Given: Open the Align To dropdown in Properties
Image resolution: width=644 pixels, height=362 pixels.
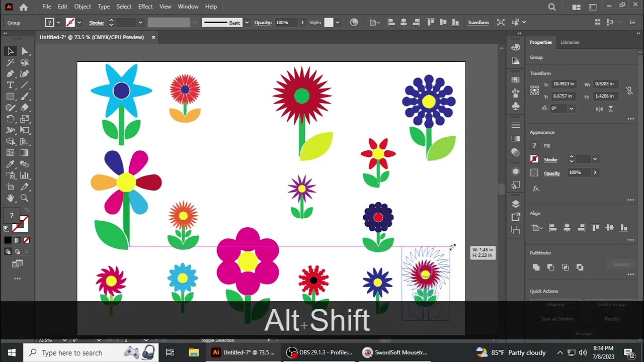Looking at the screenshot, I should (x=537, y=228).
